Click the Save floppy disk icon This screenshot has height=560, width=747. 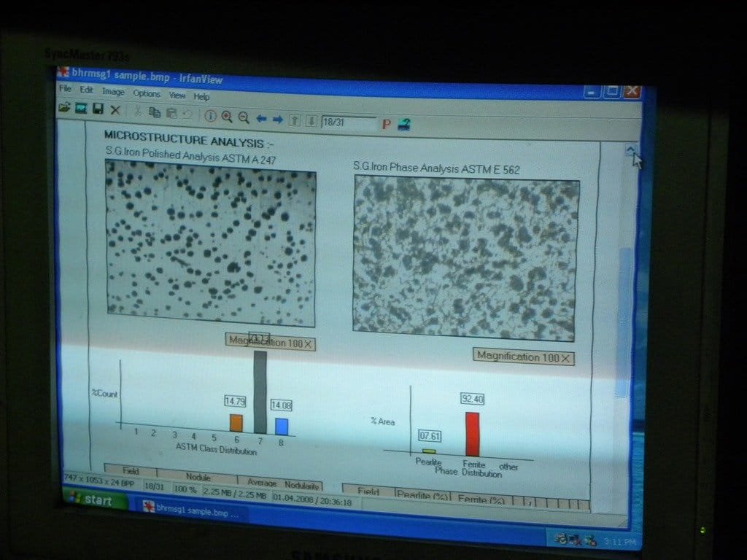click(x=98, y=109)
